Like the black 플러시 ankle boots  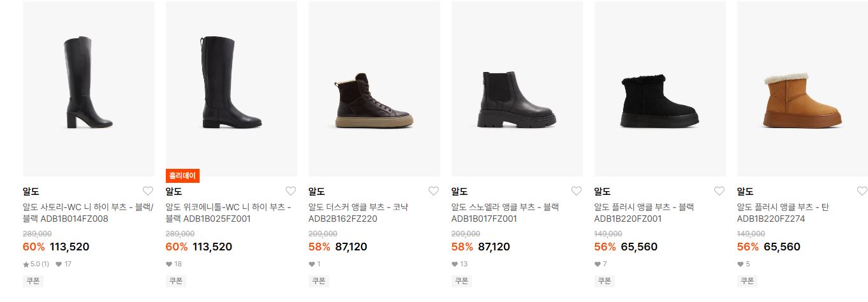(719, 191)
